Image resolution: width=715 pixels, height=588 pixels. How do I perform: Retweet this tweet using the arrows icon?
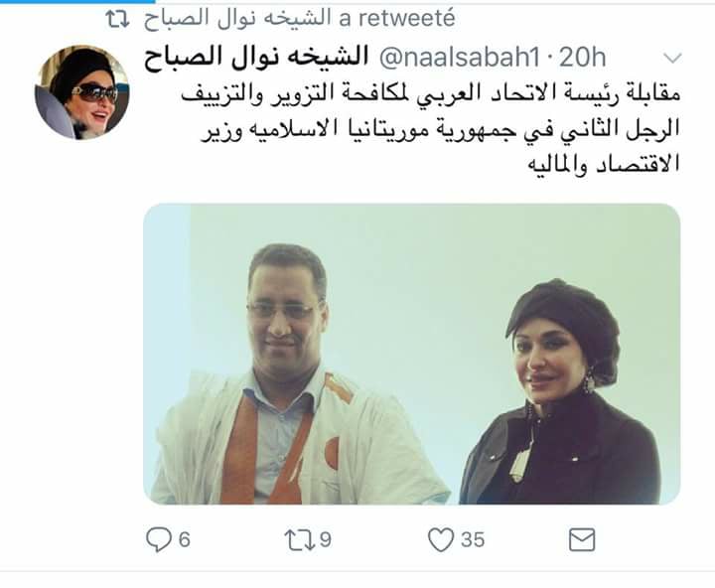(x=300, y=539)
